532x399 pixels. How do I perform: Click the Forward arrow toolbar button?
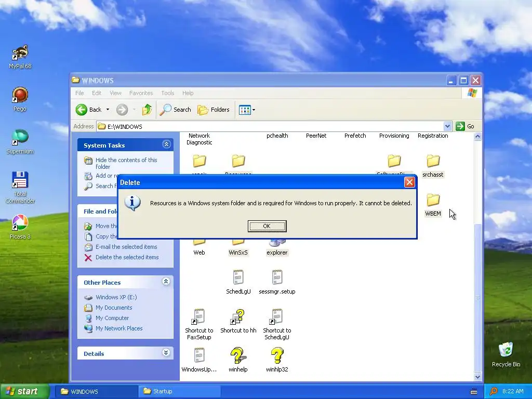(x=122, y=110)
